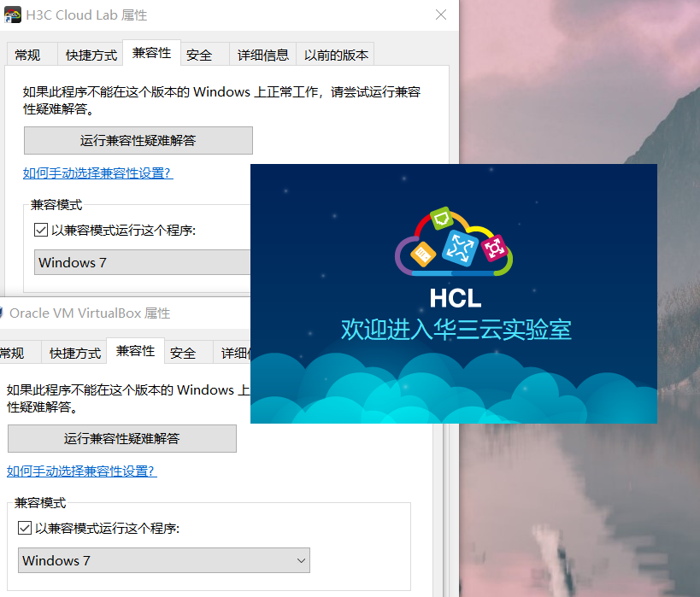Image resolution: width=700 pixels, height=597 pixels.
Task: Click the H3C Cloud Lab 属性 title text
Action: click(x=86, y=15)
